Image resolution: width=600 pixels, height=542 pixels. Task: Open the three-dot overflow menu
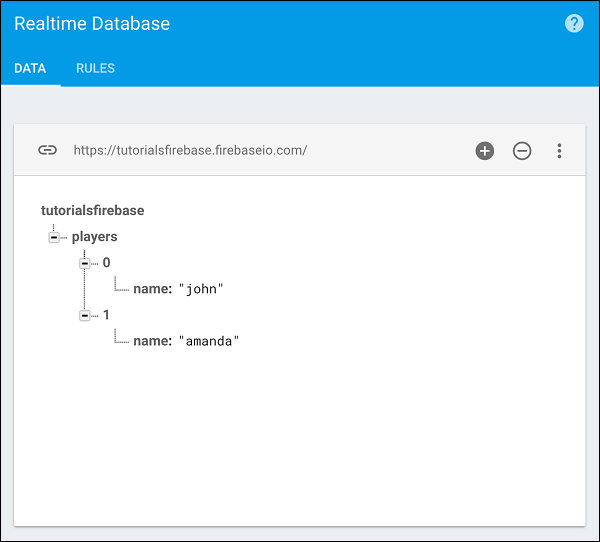559,151
